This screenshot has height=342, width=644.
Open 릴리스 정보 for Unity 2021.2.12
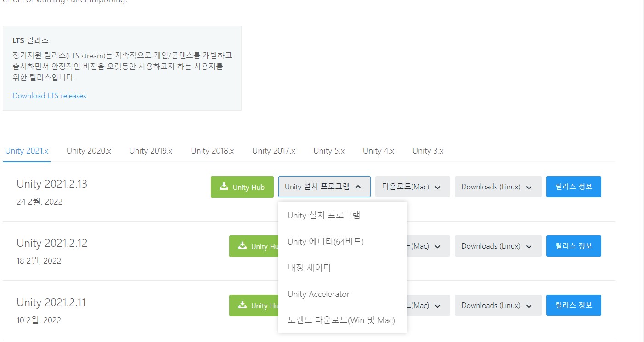(x=574, y=246)
